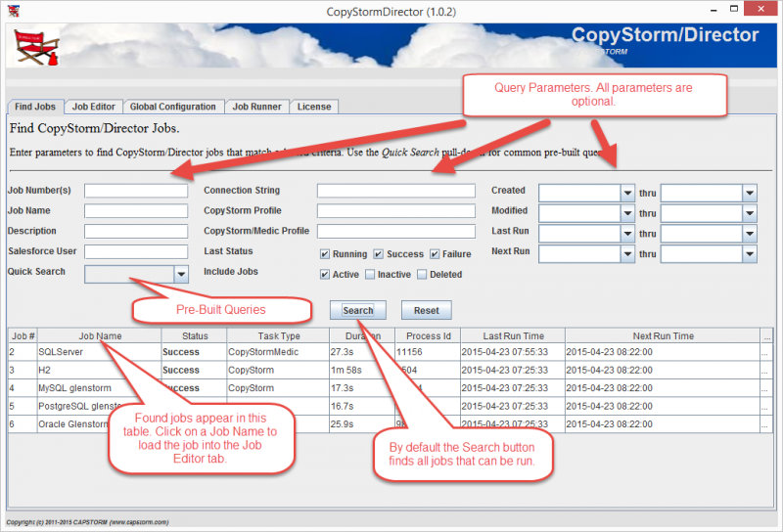Expand the Created start date dropdown

coord(627,193)
